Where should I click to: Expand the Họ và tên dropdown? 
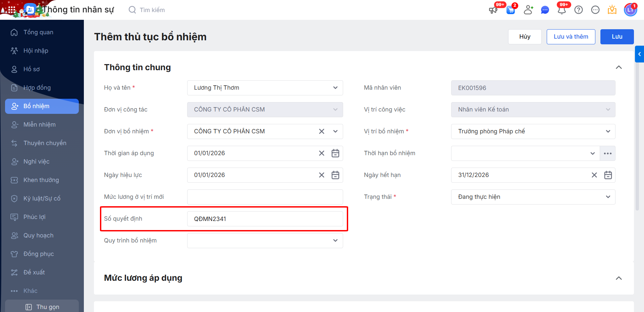335,88
